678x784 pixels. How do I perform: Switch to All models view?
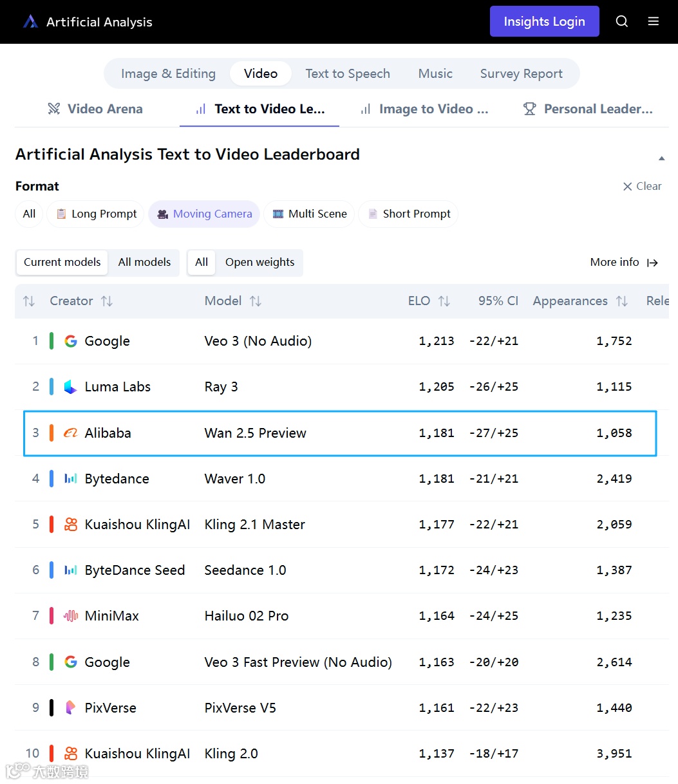point(144,262)
